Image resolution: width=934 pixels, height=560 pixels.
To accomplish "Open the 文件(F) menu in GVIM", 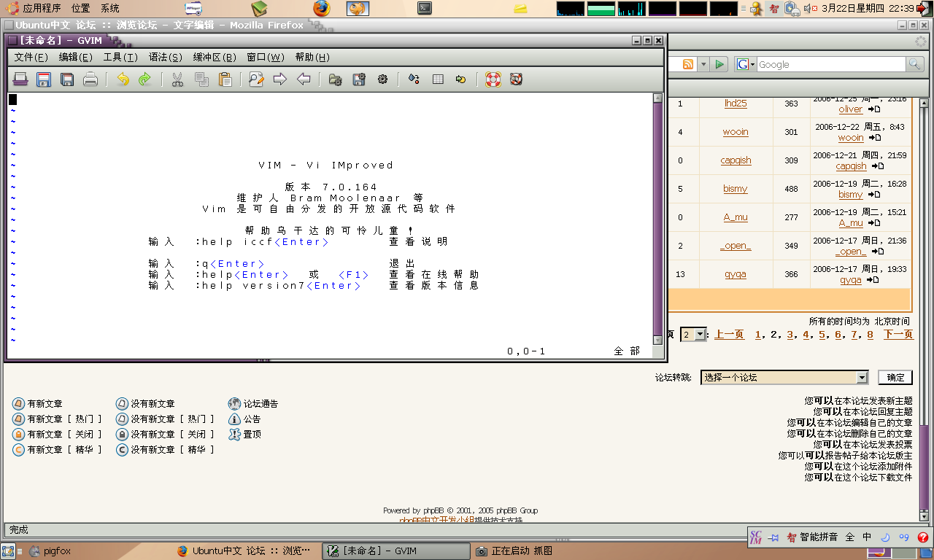I will coord(31,57).
